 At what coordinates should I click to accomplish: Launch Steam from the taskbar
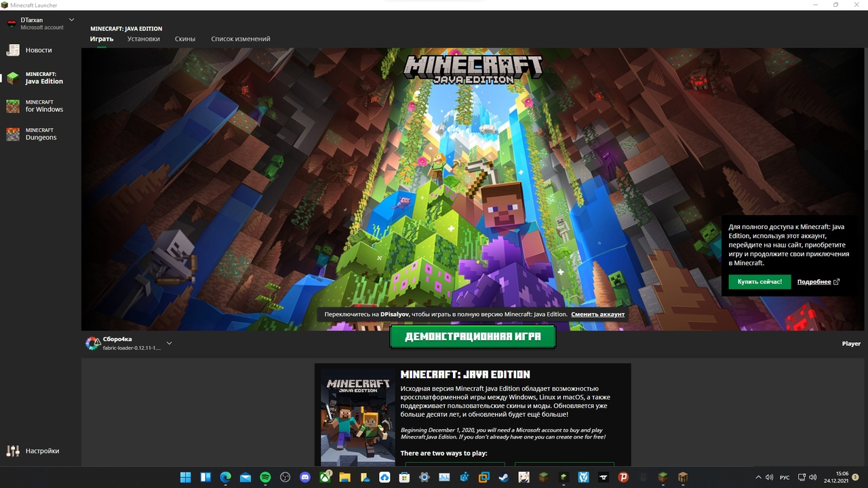tap(504, 477)
